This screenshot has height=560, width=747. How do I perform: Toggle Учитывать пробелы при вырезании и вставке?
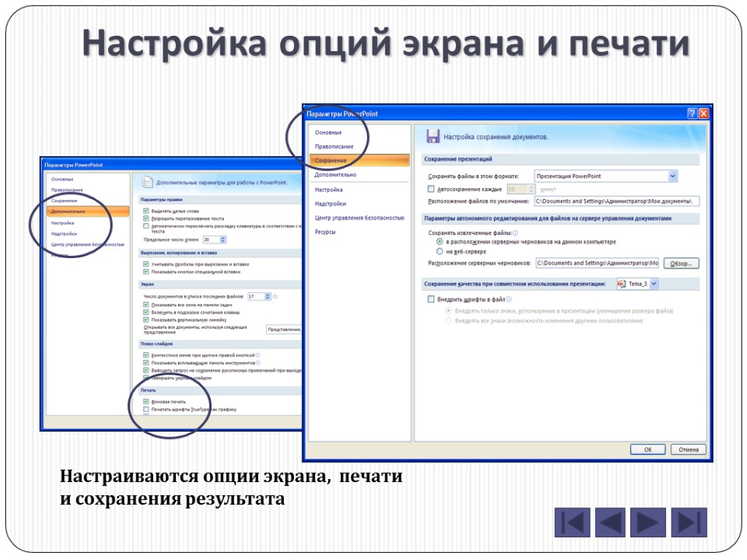coord(146,264)
